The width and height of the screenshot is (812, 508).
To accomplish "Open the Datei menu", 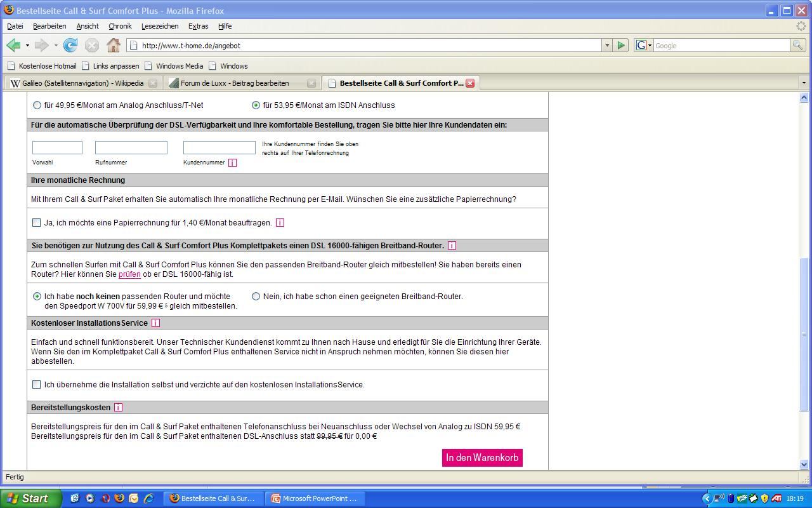I will [x=15, y=26].
